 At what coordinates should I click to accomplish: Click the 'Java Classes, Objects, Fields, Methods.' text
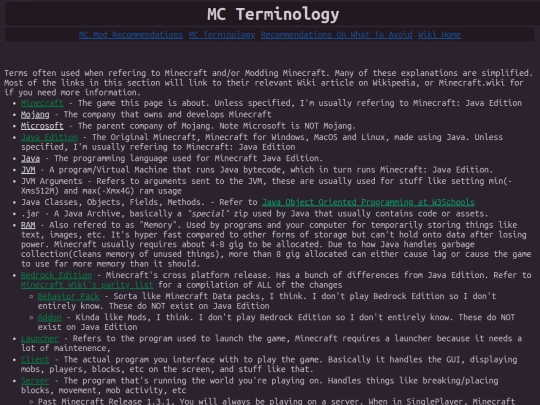point(113,202)
